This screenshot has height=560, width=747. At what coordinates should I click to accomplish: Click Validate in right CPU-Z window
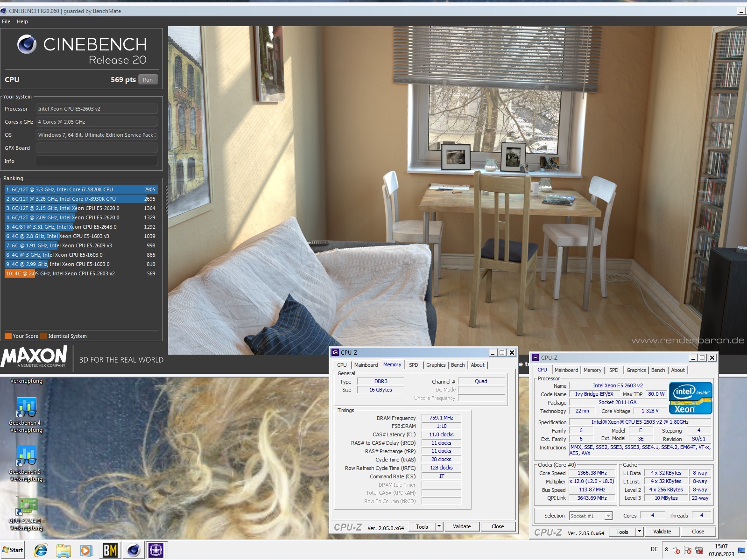(x=662, y=532)
